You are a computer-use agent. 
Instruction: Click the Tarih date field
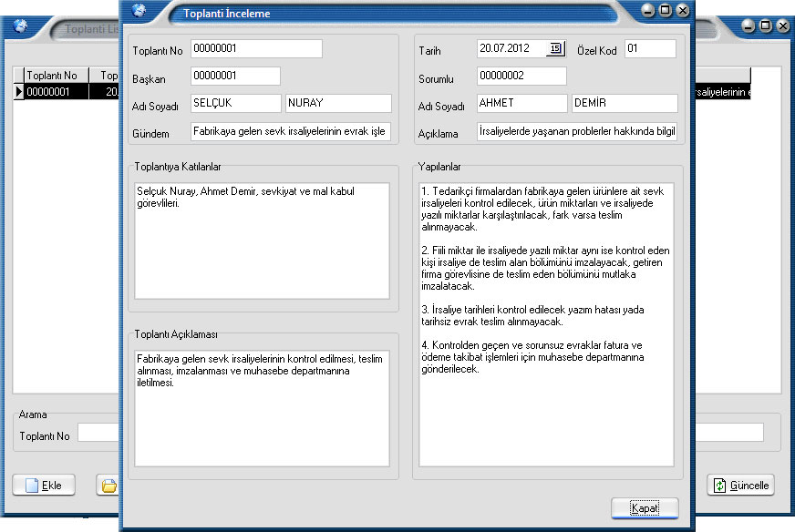[x=511, y=48]
